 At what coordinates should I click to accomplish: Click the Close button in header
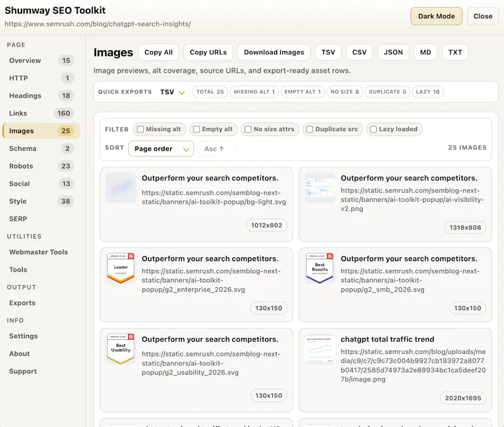click(483, 16)
